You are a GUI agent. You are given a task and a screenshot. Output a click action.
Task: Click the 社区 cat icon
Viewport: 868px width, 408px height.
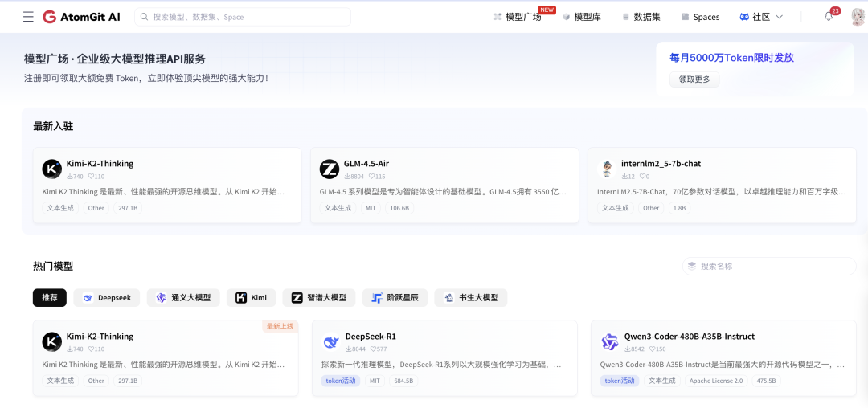[x=744, y=17]
